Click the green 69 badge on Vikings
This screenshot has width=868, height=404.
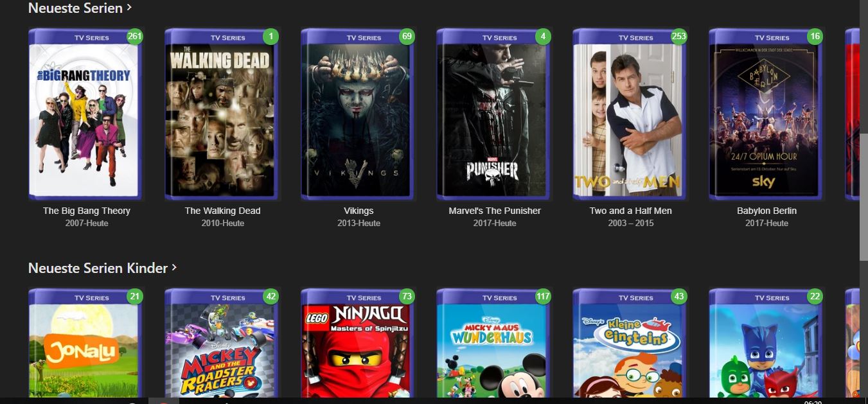tap(407, 36)
